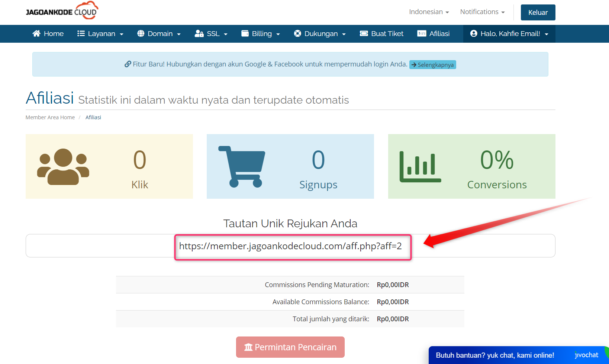Click the JagoanKode Cloud logo
The image size is (609, 364).
(62, 10)
